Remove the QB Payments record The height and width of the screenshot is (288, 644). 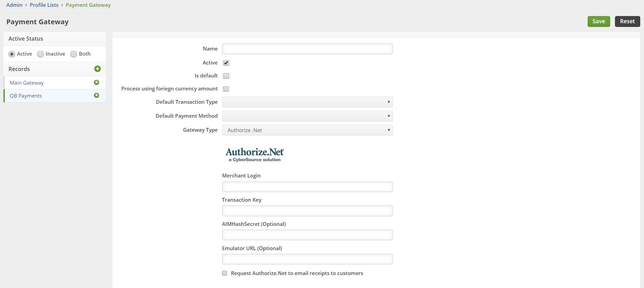[96, 95]
